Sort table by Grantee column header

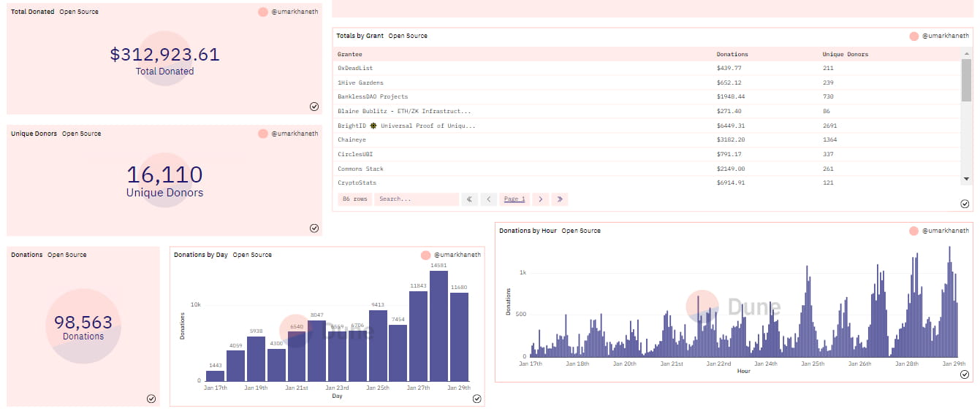click(x=349, y=54)
